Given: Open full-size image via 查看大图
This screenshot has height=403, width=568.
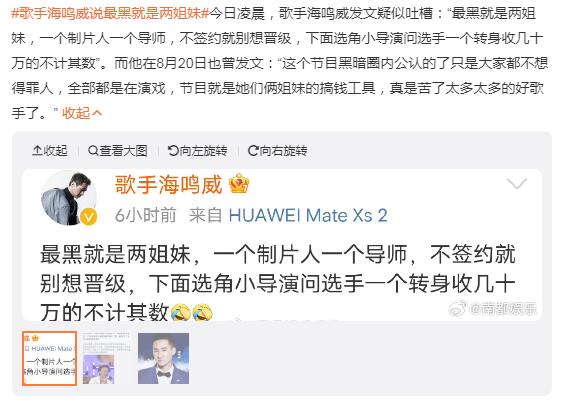Looking at the screenshot, I should [118, 151].
